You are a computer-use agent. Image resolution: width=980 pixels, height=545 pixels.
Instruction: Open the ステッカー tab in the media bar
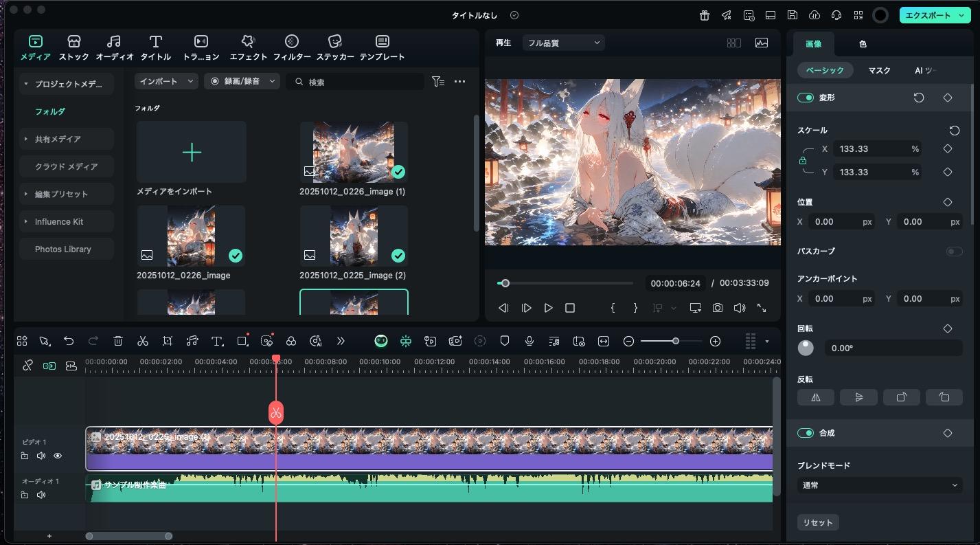click(x=335, y=47)
